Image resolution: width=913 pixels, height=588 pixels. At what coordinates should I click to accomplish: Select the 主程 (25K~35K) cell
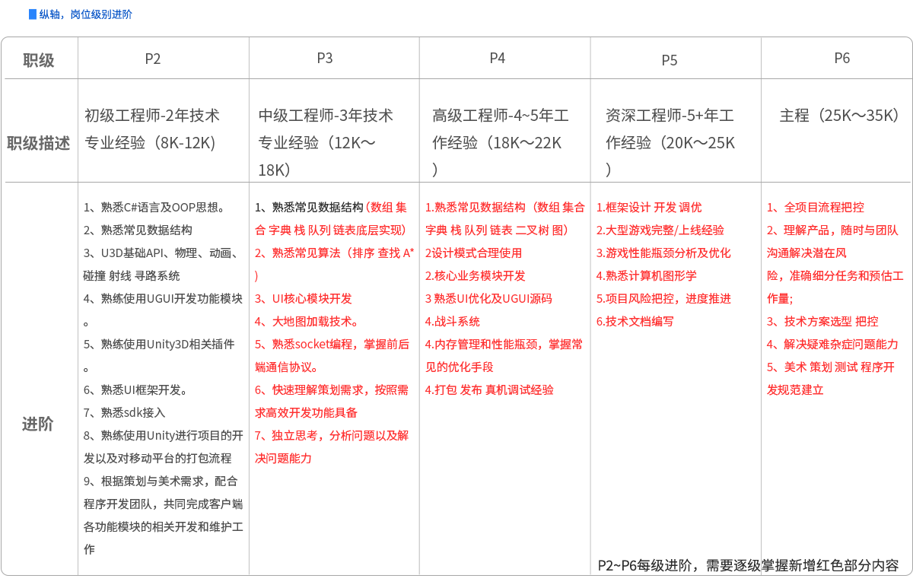coord(839,116)
